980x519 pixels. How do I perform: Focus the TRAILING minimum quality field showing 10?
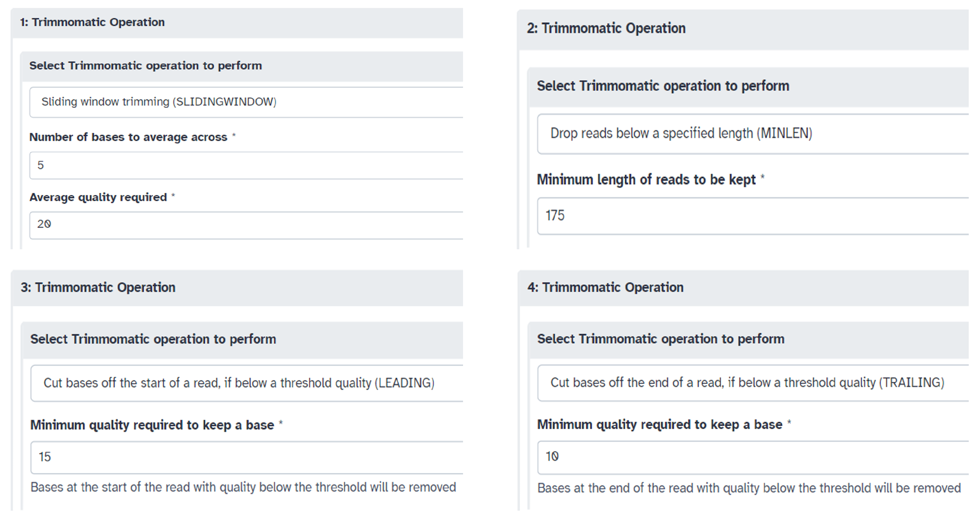753,457
